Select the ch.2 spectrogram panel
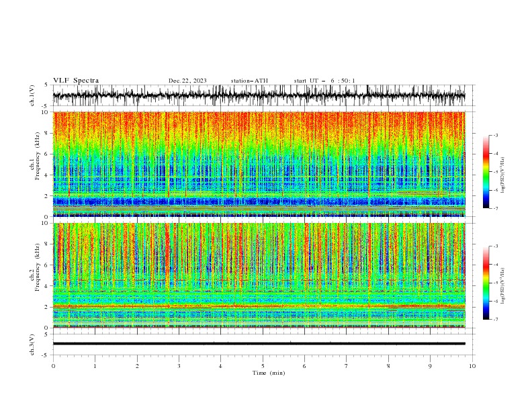The image size is (532, 411). tap(259, 275)
